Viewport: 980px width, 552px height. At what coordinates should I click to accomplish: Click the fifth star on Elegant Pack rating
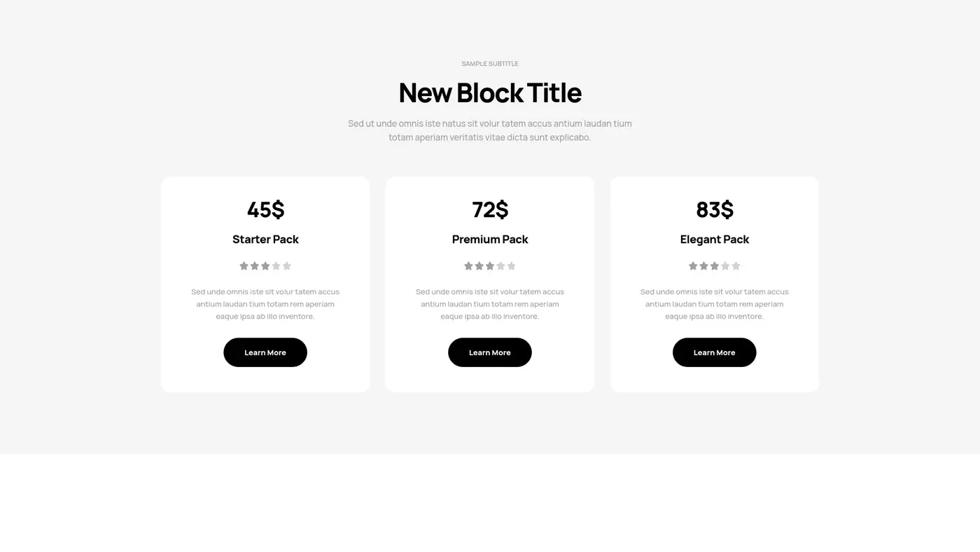[734, 265]
